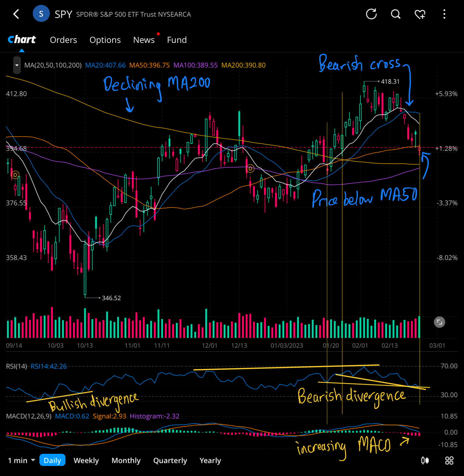Switch to the Chart tab
464x476 pixels.
(x=22, y=40)
